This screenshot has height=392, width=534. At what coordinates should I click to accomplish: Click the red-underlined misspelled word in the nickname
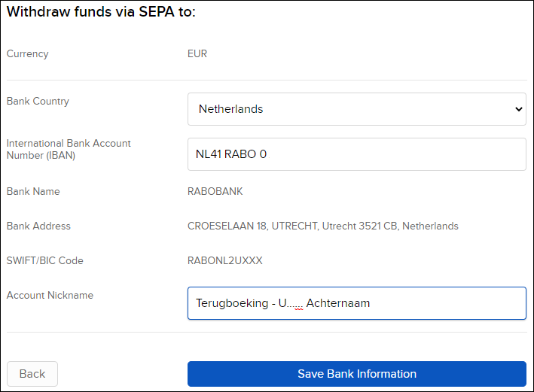coord(291,303)
